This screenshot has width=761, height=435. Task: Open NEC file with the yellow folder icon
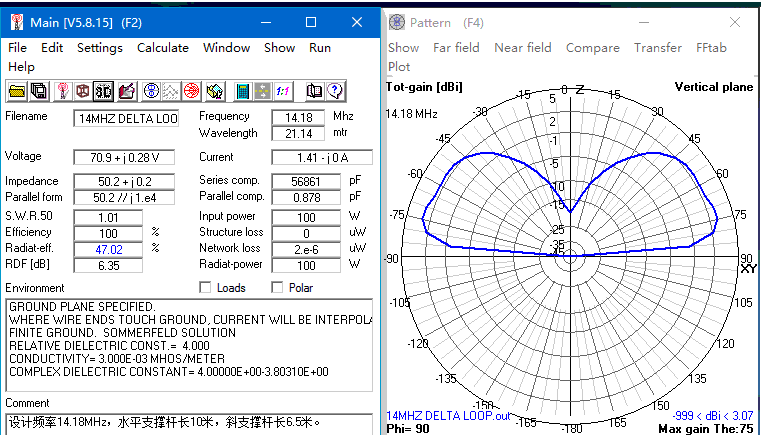(x=17, y=91)
